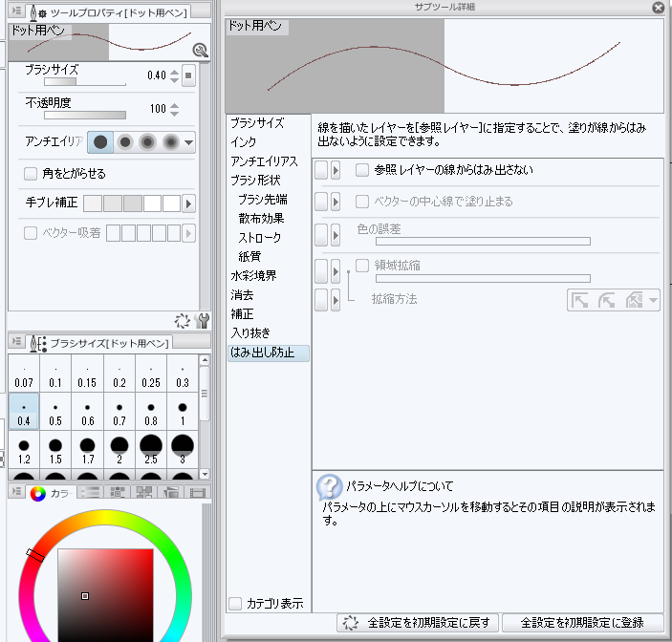Choose brush size 0.8 preset
This screenshot has width=672, height=642.
(150, 413)
